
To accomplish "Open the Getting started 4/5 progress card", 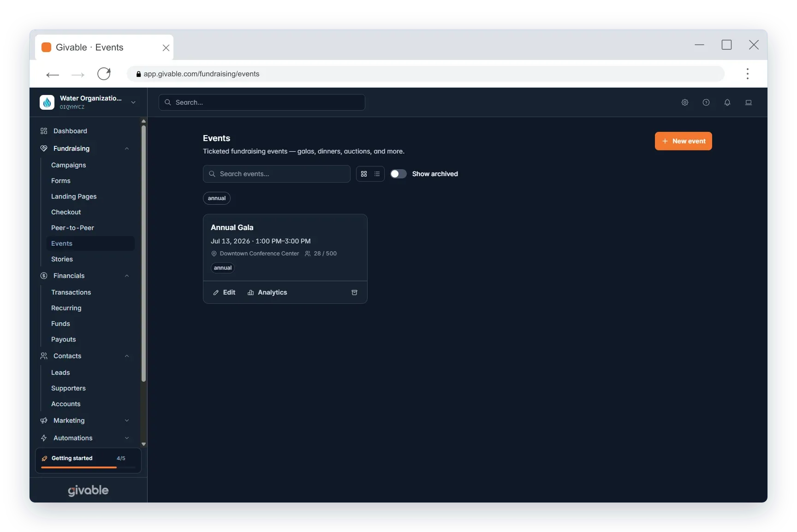I will 88,461.
